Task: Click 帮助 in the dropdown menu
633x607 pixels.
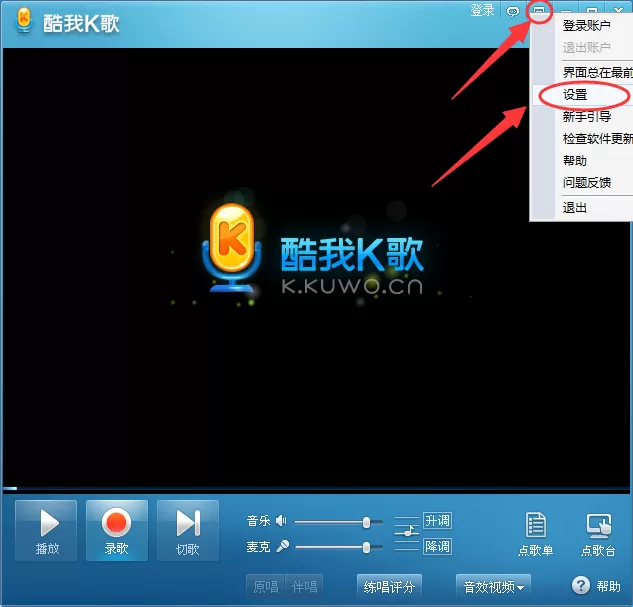Action: point(582,161)
